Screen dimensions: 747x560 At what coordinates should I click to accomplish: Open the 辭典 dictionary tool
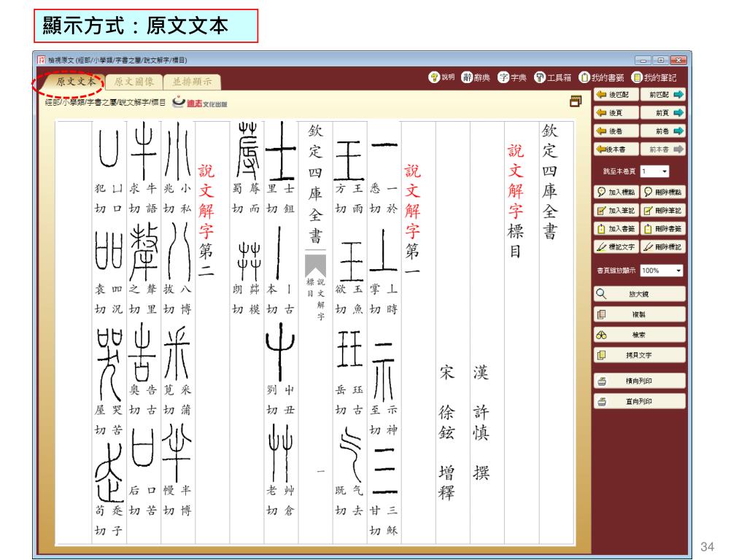[x=476, y=77]
